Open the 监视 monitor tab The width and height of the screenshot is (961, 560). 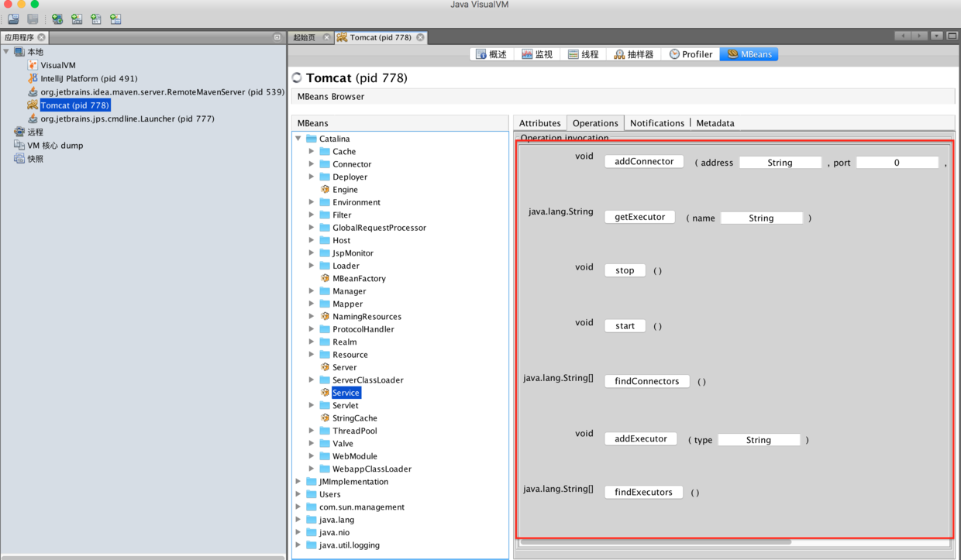(537, 54)
